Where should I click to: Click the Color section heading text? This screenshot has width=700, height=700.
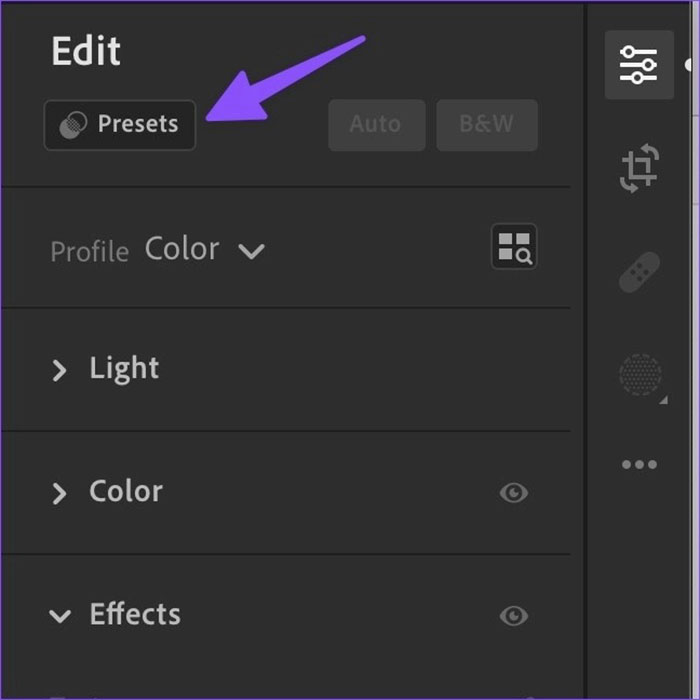point(126,491)
